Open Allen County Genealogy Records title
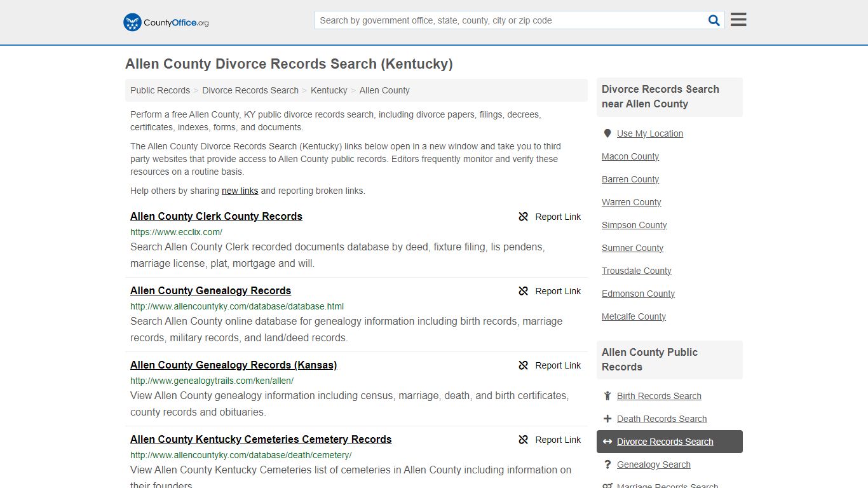Image resolution: width=868 pixels, height=488 pixels. coord(210,290)
